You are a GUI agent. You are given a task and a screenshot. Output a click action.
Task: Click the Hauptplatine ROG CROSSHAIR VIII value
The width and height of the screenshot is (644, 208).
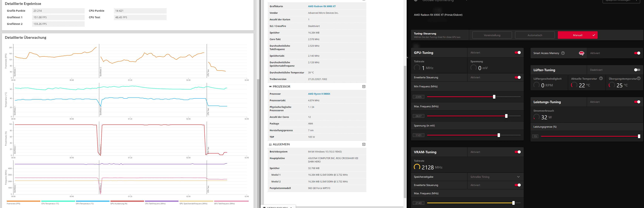(333, 160)
